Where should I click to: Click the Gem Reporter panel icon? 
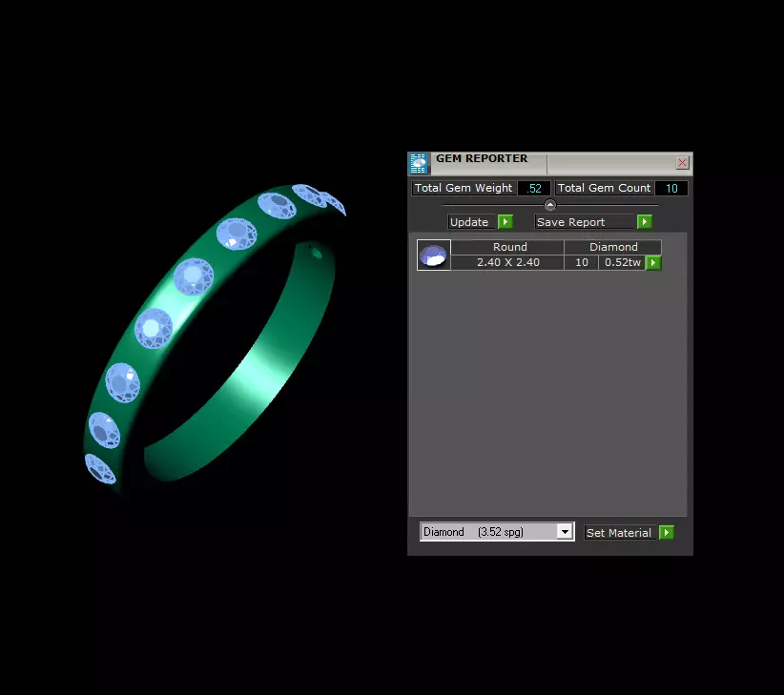419,163
